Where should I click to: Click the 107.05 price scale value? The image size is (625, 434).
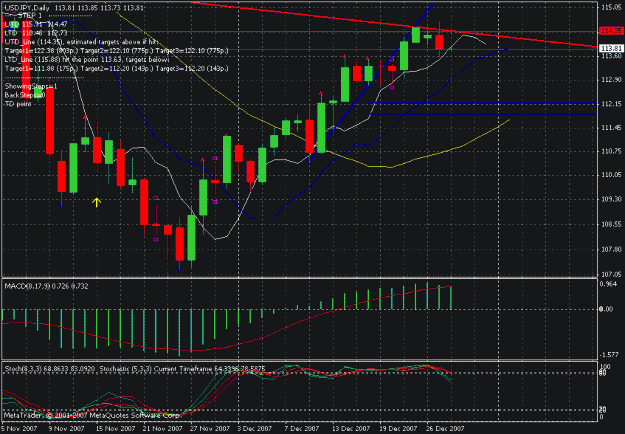pyautogui.click(x=611, y=274)
